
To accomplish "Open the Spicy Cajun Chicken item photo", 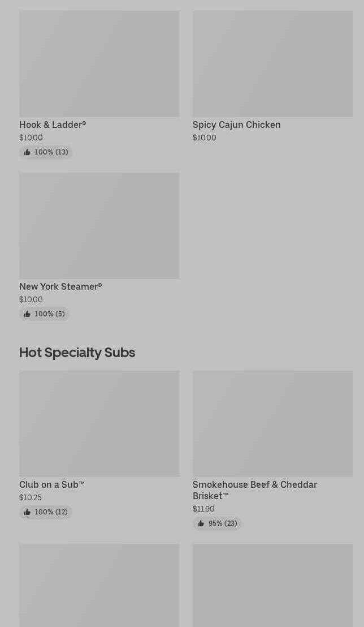I will 272,63.
